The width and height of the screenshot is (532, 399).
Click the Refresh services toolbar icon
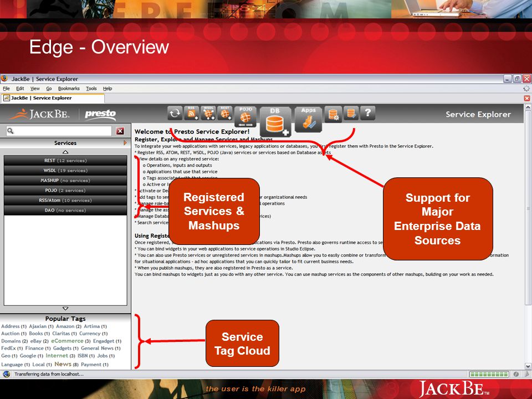click(175, 113)
